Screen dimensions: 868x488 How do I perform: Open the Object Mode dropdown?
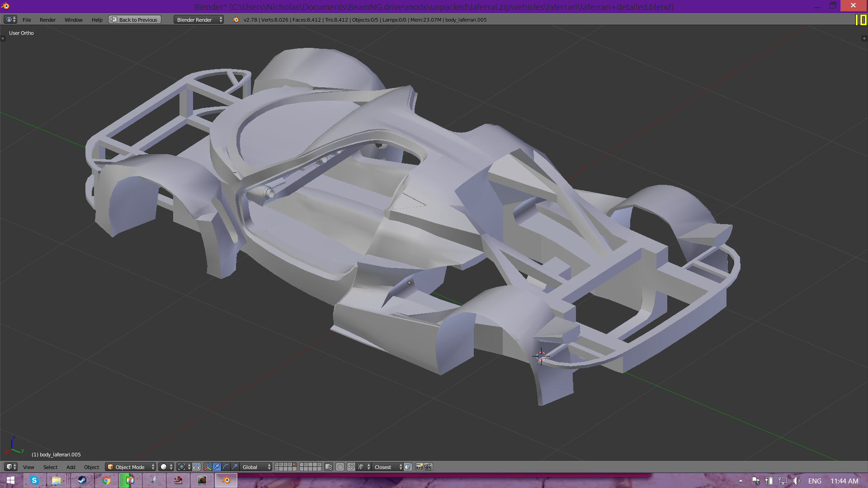(131, 467)
